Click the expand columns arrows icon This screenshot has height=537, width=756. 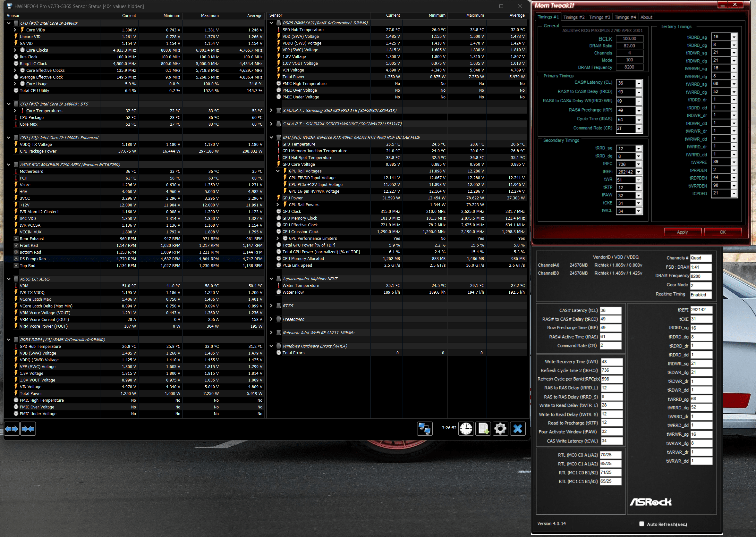12,429
